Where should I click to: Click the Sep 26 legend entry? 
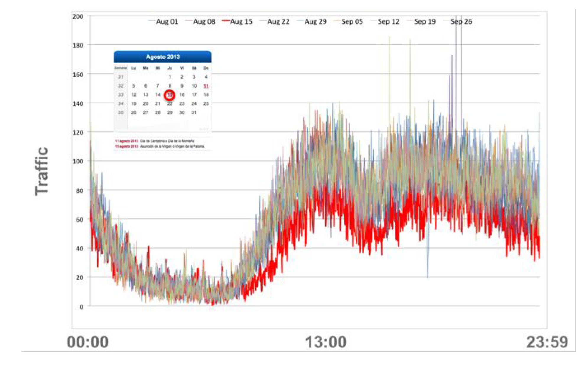coord(458,22)
